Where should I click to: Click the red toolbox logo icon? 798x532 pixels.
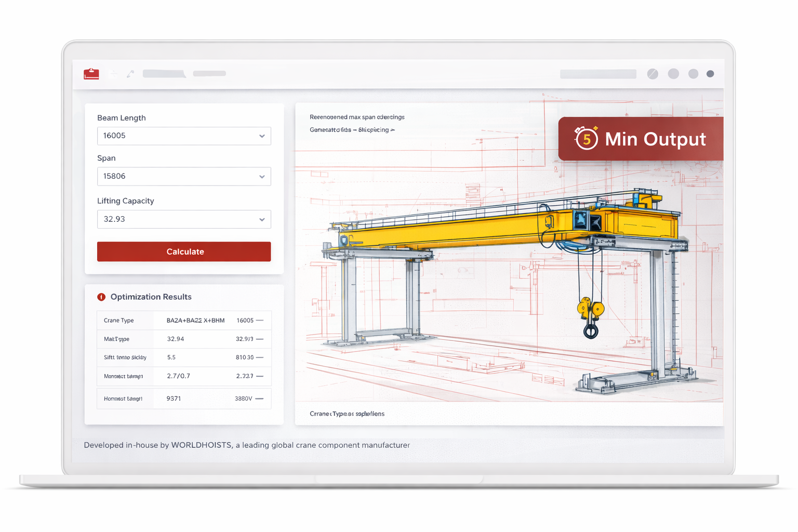point(91,74)
